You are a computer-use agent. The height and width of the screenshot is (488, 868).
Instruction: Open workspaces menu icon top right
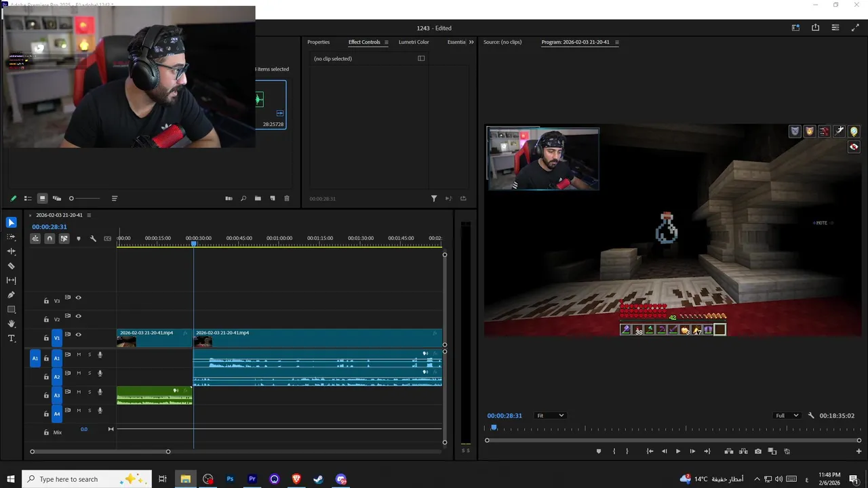coord(795,28)
